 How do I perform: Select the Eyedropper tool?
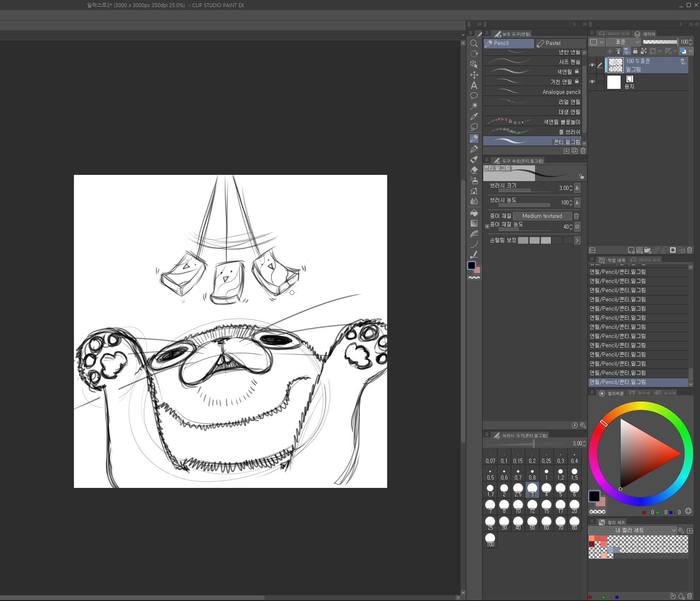[x=474, y=116]
